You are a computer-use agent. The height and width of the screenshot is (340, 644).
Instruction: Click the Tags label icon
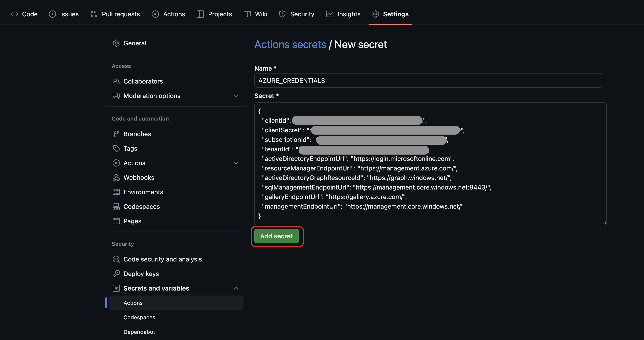[x=116, y=148]
